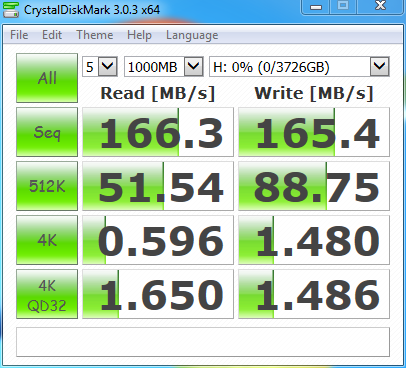406x368 pixels.
Task: Click 4K QD32 read result 1.650
Action: click(x=158, y=294)
